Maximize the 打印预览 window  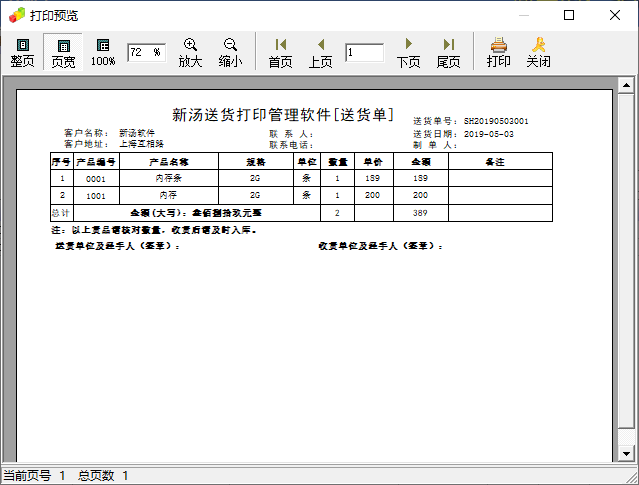click(569, 15)
